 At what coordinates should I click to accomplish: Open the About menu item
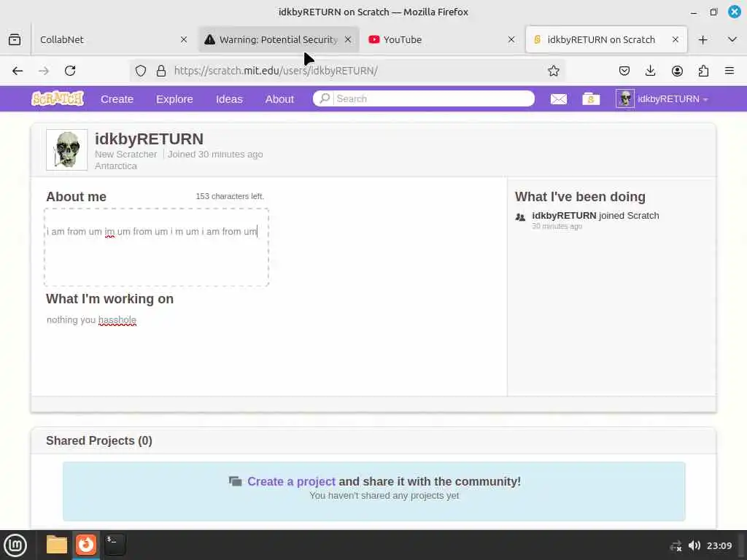coord(279,99)
